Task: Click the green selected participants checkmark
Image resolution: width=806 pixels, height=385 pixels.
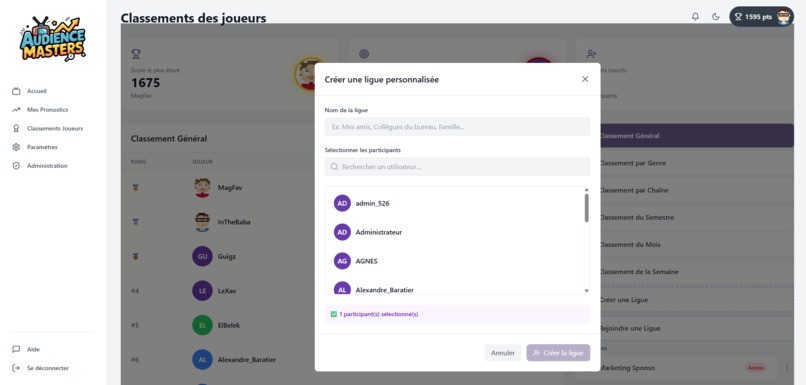Action: [x=334, y=314]
